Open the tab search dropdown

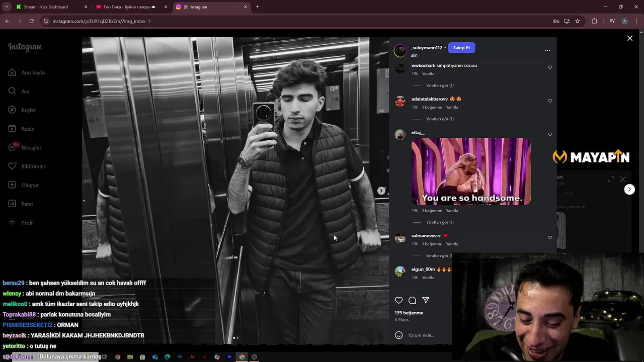click(x=7, y=7)
